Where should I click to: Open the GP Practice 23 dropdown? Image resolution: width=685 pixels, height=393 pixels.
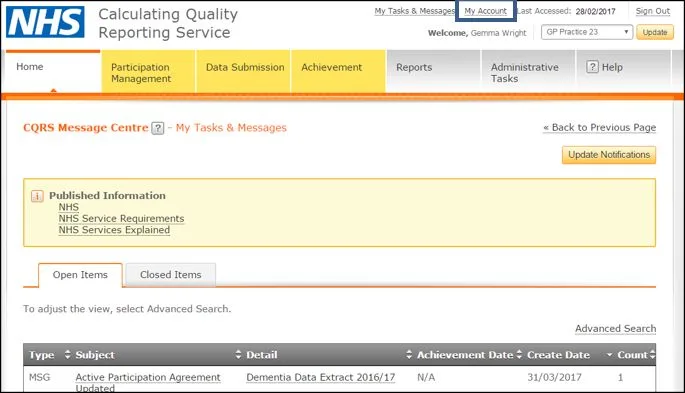tap(587, 32)
